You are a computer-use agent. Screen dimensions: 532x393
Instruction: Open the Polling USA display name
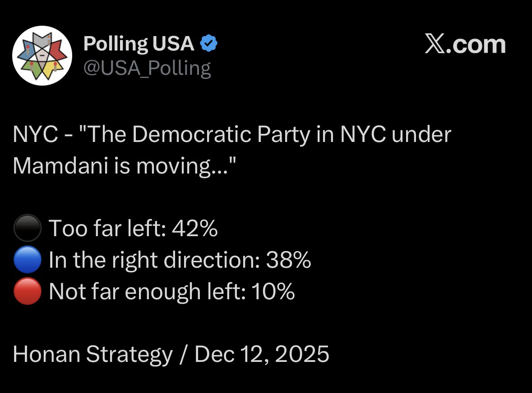139,44
